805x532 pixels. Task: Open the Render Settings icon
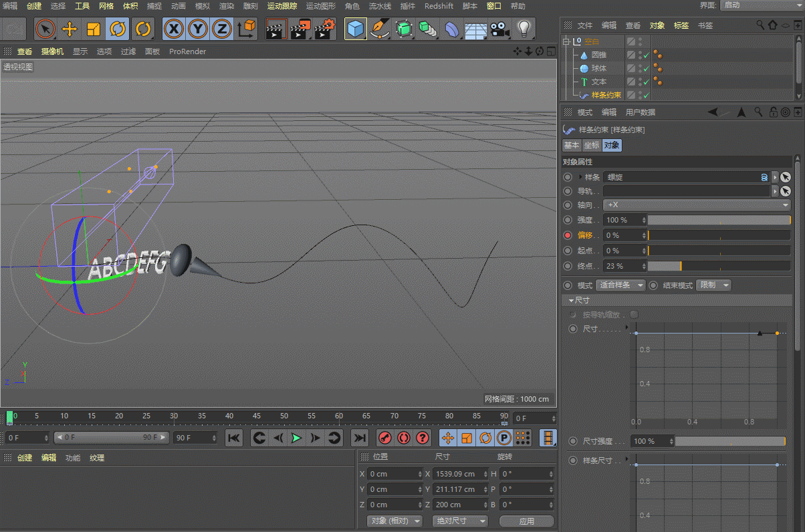[x=324, y=29]
